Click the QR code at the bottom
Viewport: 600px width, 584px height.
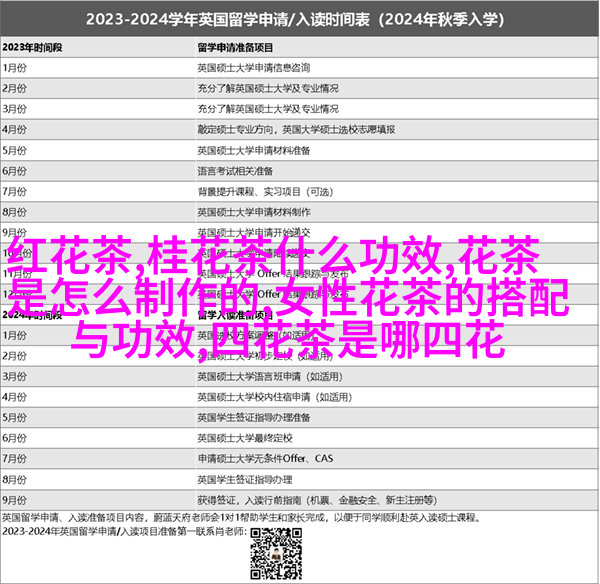click(277, 552)
